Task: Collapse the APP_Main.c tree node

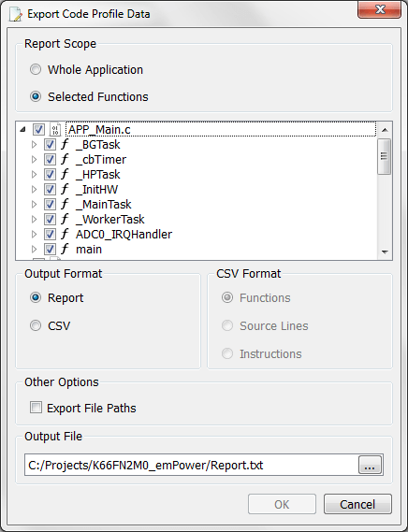Action: click(22, 129)
